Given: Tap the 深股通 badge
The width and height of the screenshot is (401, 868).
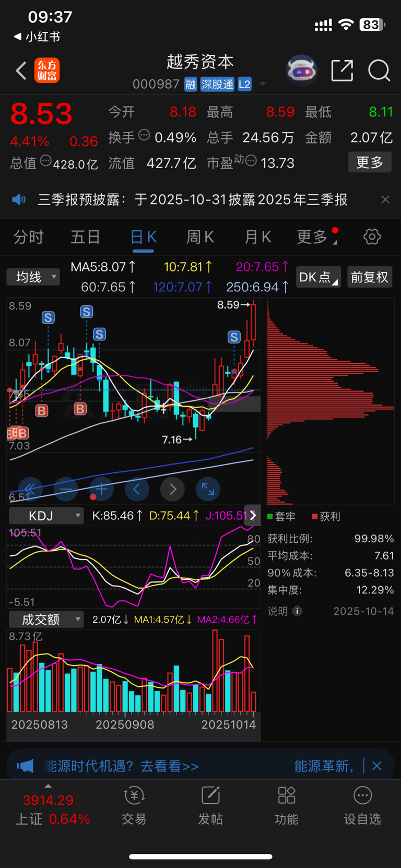Looking at the screenshot, I should 217,85.
